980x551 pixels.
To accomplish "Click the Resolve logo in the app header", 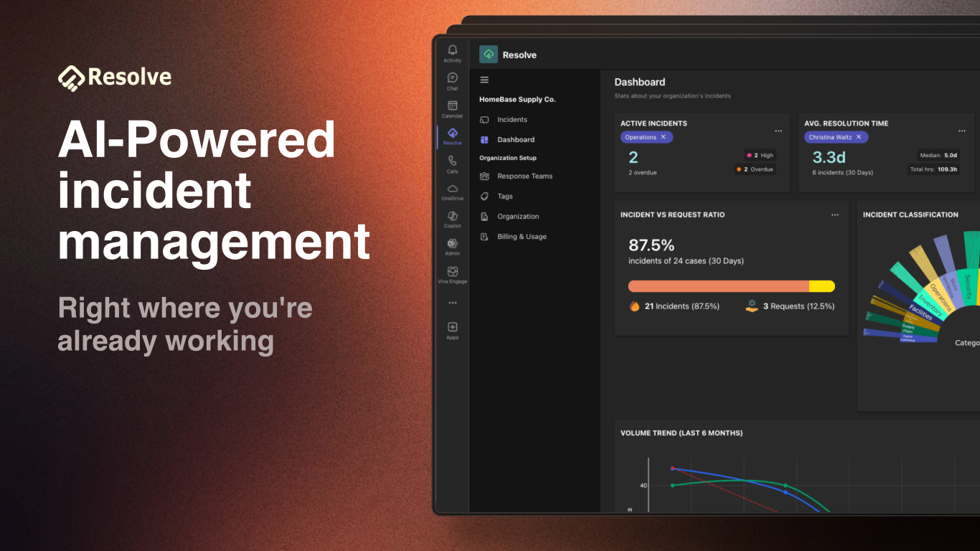I will coord(489,55).
